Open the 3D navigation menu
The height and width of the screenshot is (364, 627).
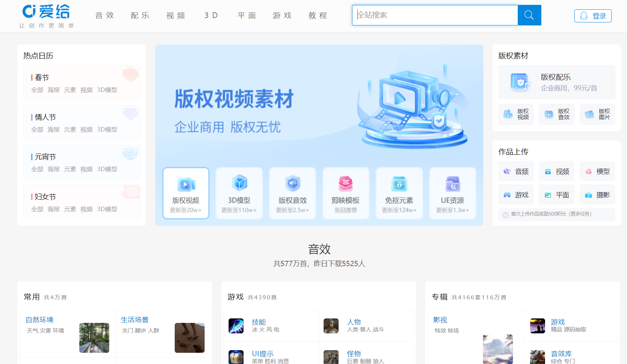[211, 15]
